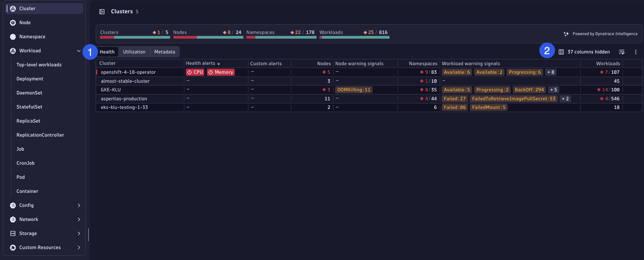The width and height of the screenshot is (644, 260).
Task: Open the table row density settings icon
Action: 622,52
